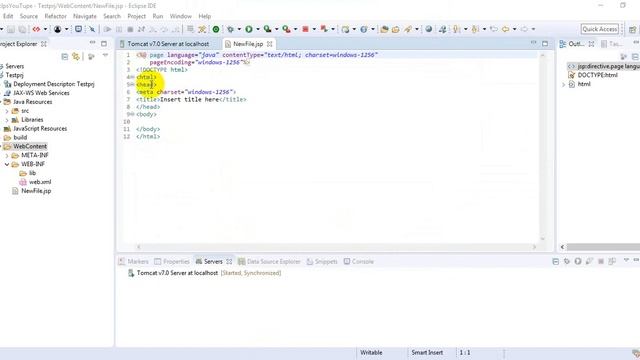The image size is (640, 360).
Task: Click Link with Editor icon in Project Explorer
Action: [76, 56]
